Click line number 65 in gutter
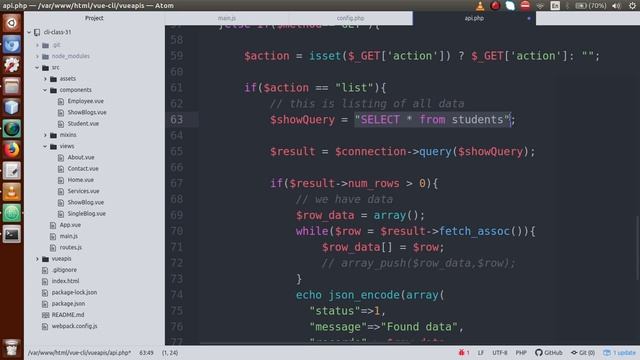 click(177, 151)
